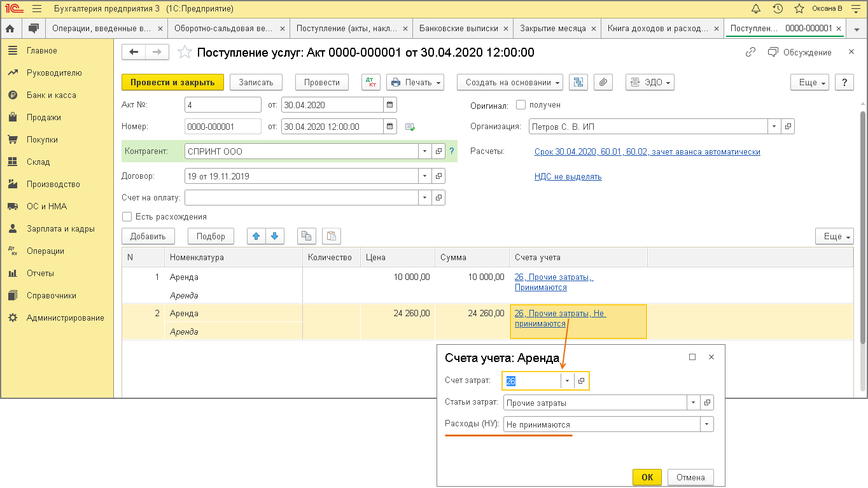Enable Есть расхождения checkbox
Screen dimensions: 868x488
(x=127, y=216)
